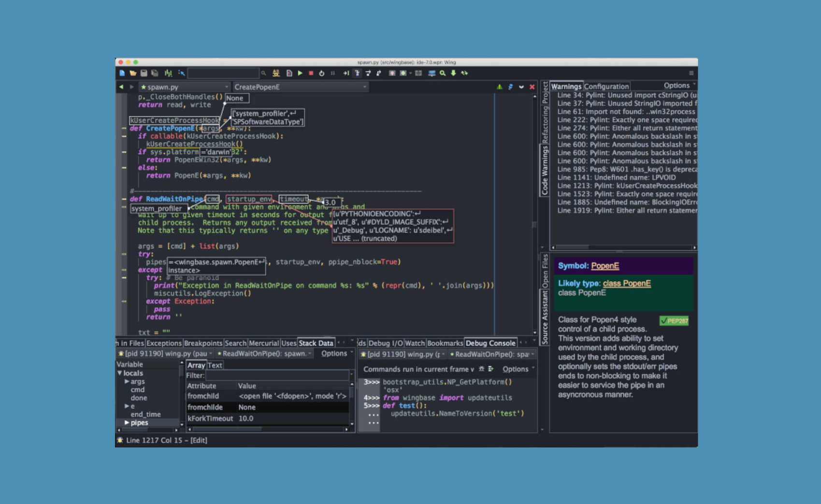The image size is (821, 504).
Task: Select the Bookmarks tab
Action: point(445,343)
